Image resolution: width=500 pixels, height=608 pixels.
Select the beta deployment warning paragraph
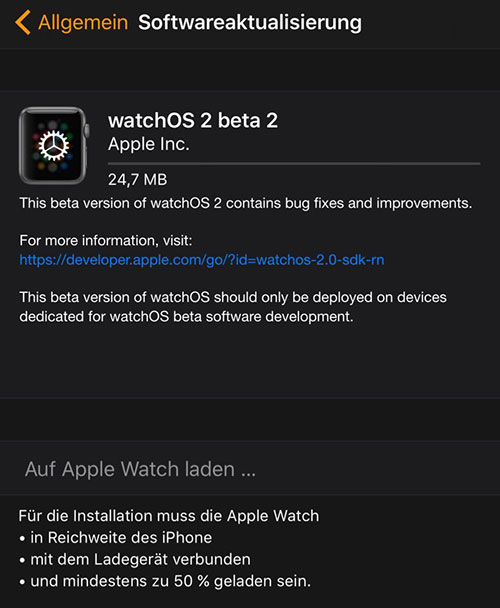233,307
